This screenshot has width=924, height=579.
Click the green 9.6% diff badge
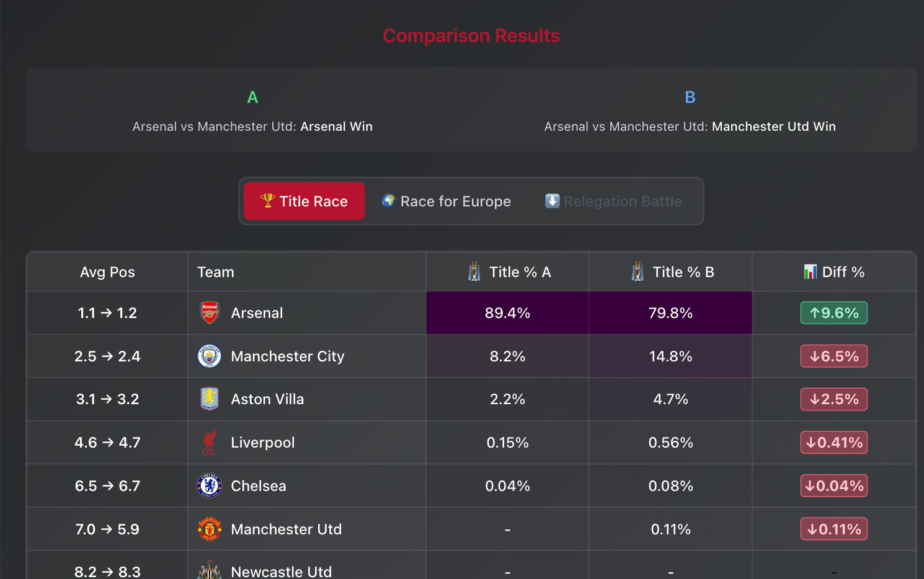click(x=833, y=313)
